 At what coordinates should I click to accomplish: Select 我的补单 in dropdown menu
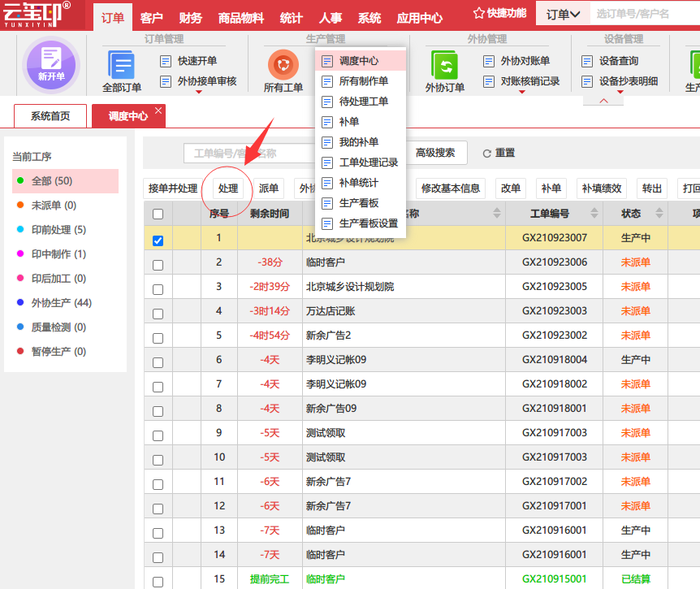tap(361, 142)
